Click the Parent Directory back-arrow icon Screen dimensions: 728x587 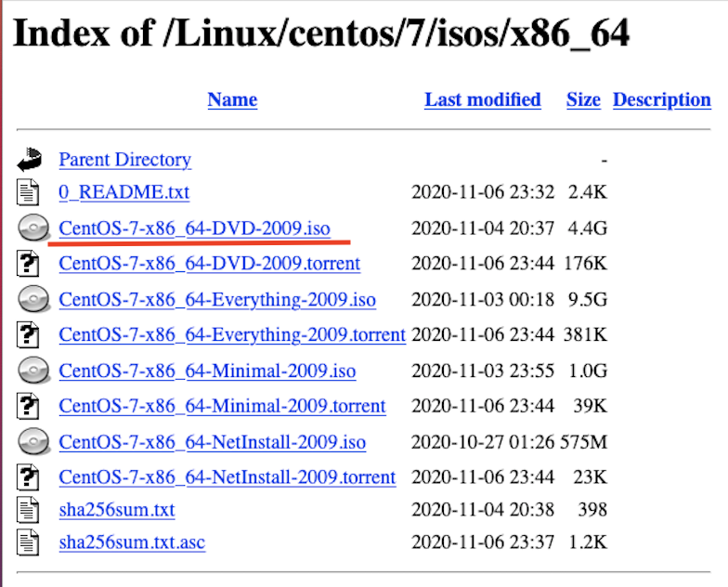pyautogui.click(x=30, y=160)
